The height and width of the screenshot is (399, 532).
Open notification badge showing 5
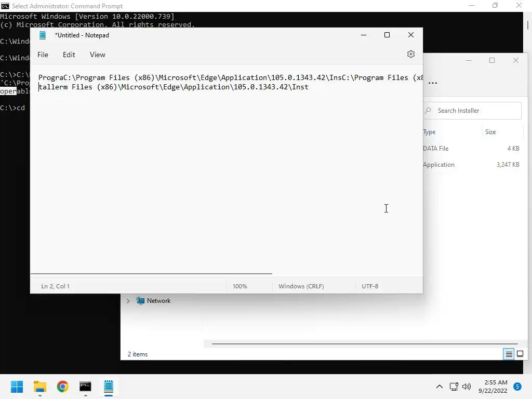pyautogui.click(x=517, y=387)
